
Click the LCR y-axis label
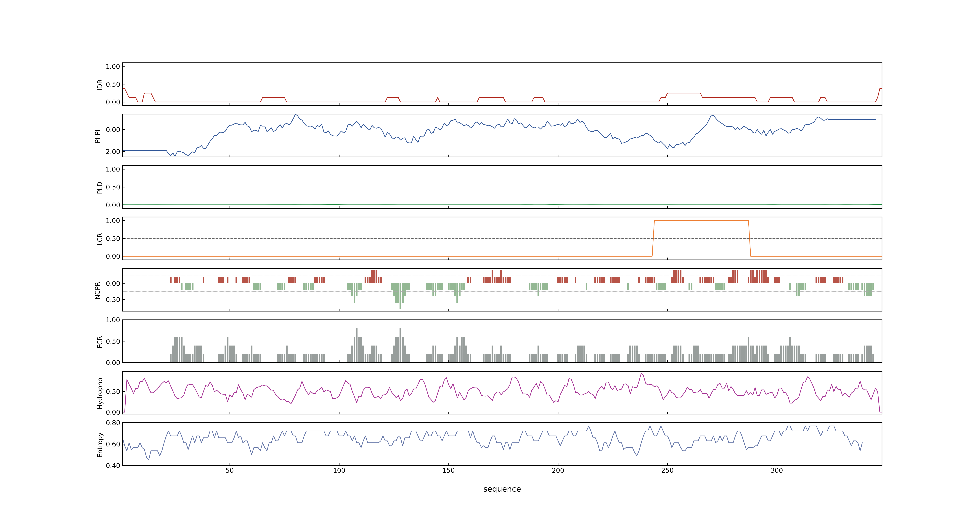point(100,239)
